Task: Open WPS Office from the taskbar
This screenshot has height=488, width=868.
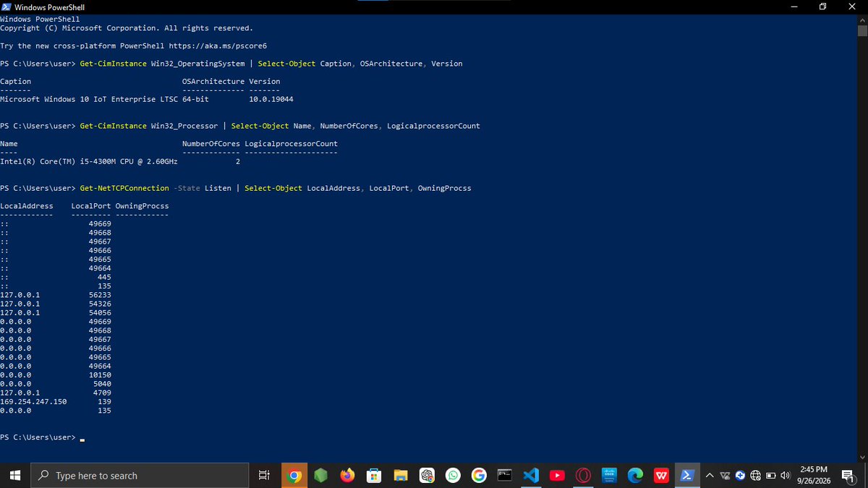Action: click(x=661, y=475)
